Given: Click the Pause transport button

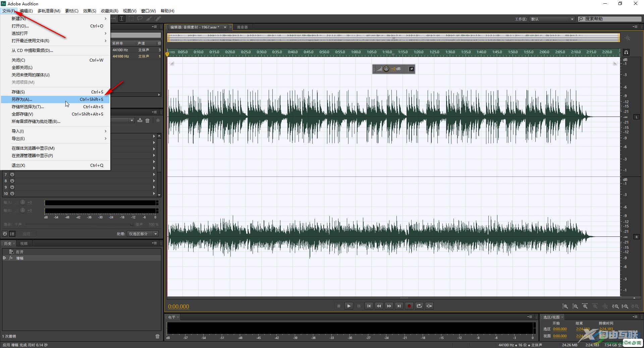Looking at the screenshot, I should point(359,306).
